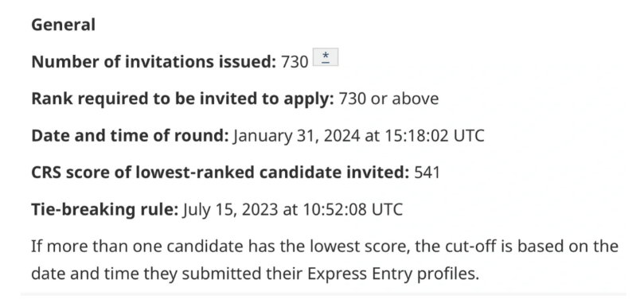Select the January 31, 2024 date text
Image resolution: width=644 pixels, height=303 pixels.
click(x=296, y=136)
